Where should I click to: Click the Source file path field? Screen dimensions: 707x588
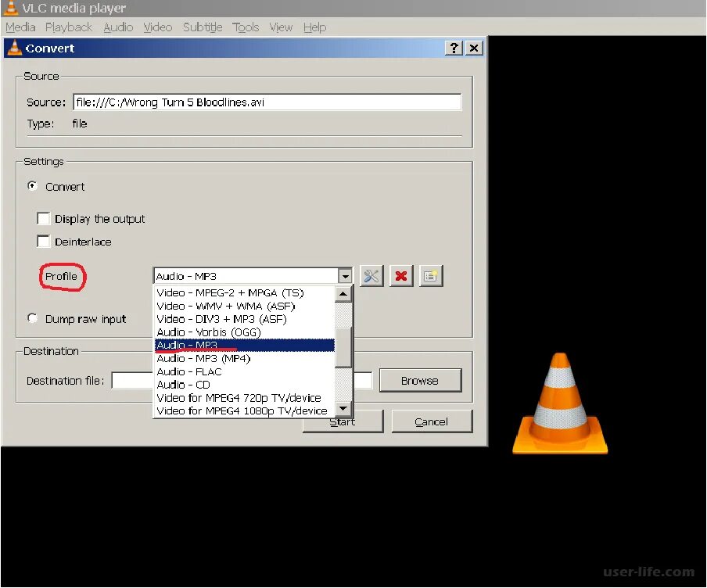click(x=267, y=102)
